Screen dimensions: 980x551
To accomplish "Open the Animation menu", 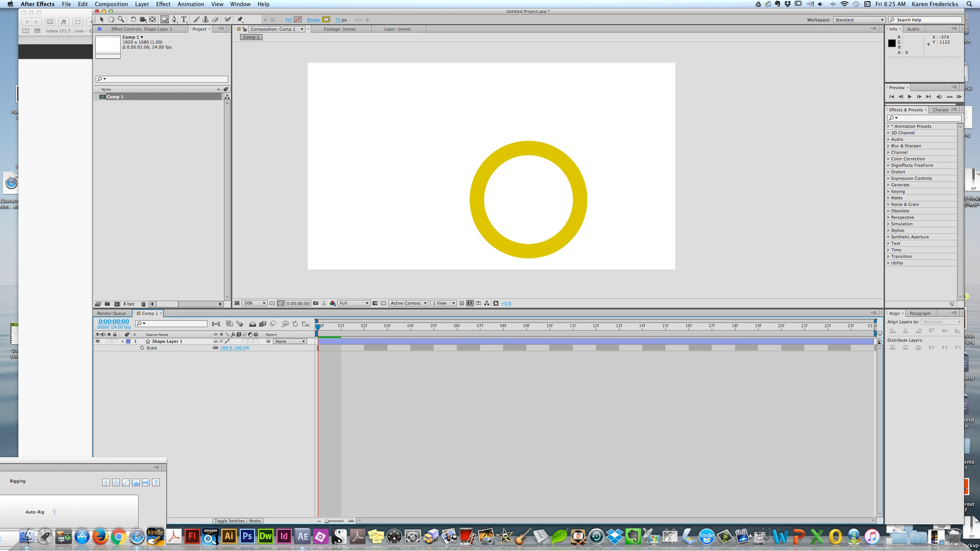I will coord(190,4).
